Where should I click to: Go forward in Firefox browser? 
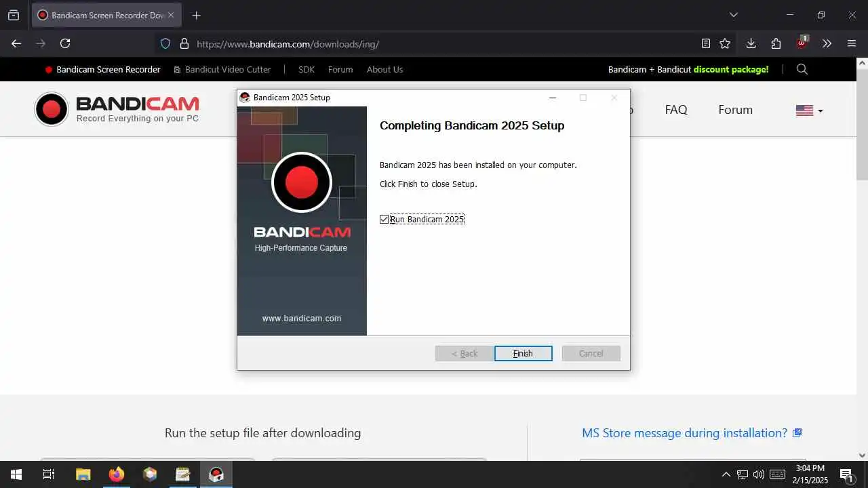click(x=41, y=43)
